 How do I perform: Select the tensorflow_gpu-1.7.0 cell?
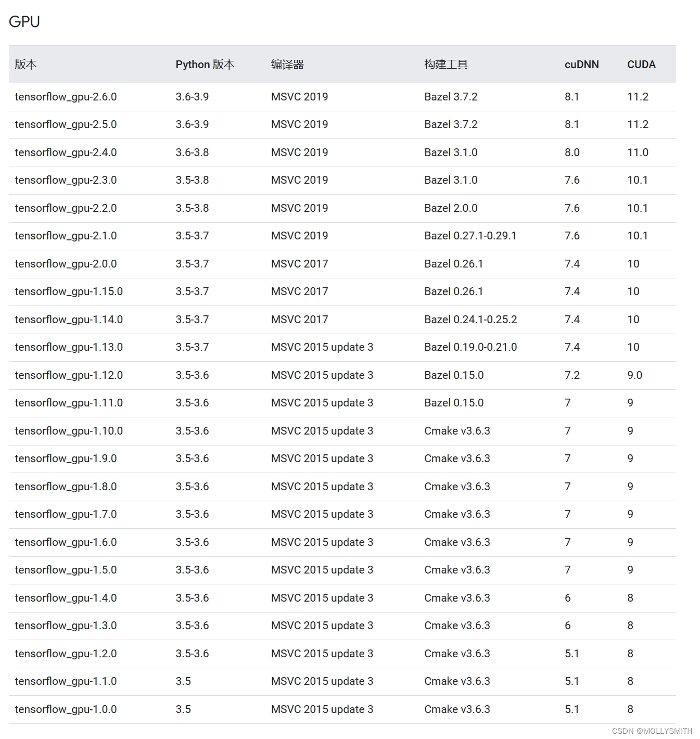click(66, 514)
